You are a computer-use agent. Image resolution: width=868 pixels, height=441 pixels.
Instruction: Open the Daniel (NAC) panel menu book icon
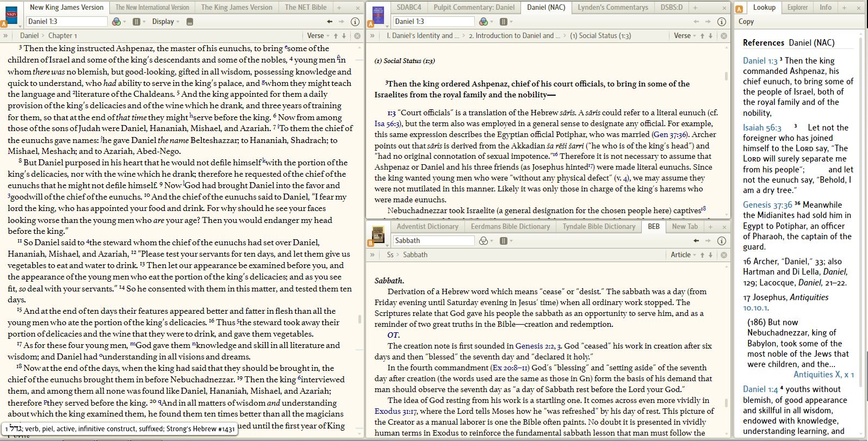[377, 14]
